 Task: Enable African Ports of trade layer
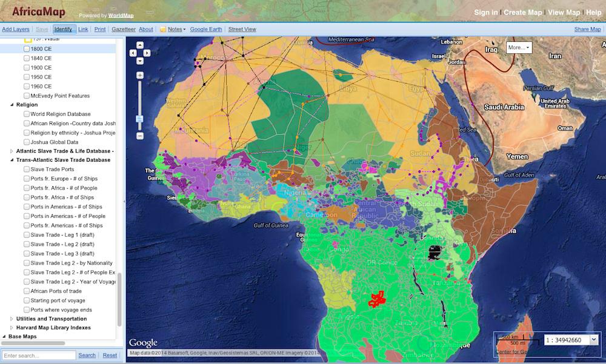(x=27, y=291)
